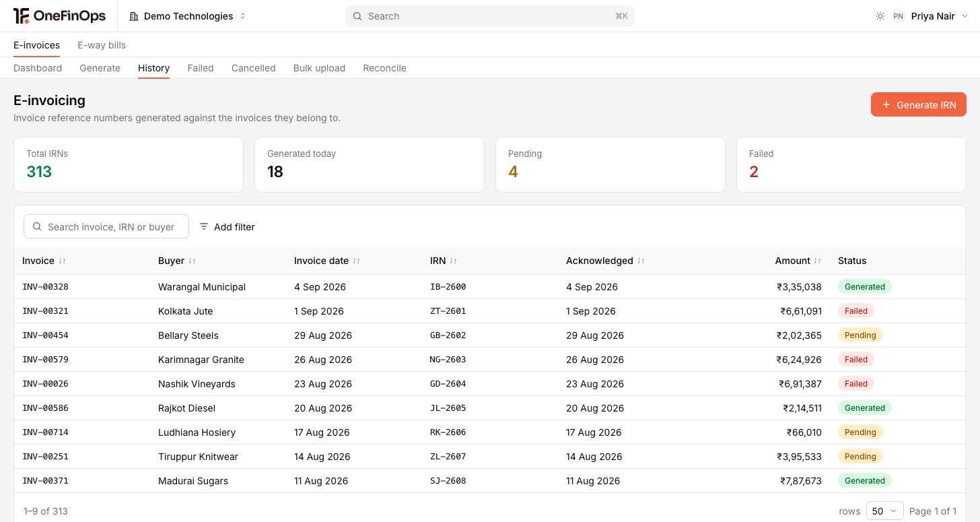The image size is (980, 522).
Task: Click IRN SJ-2608
Action: coord(448,481)
